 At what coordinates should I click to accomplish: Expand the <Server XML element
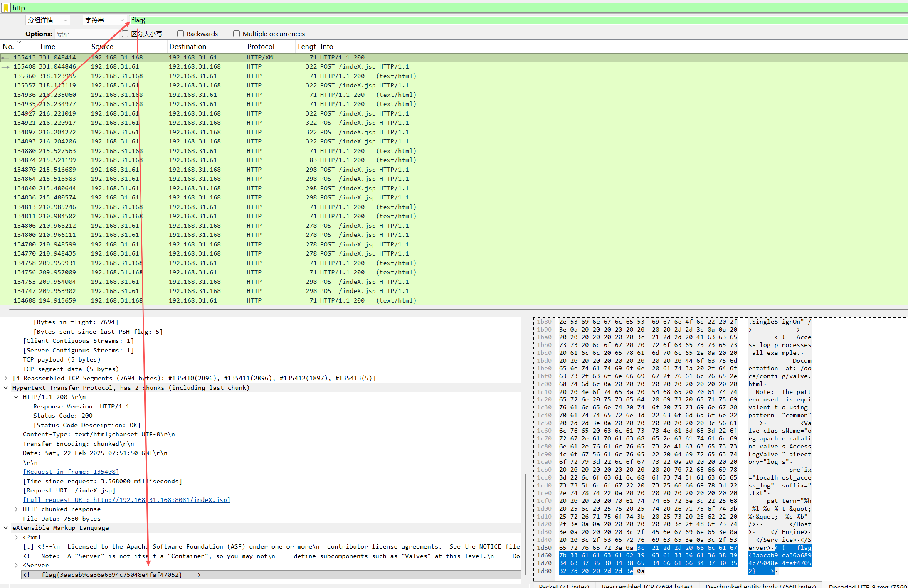16,565
